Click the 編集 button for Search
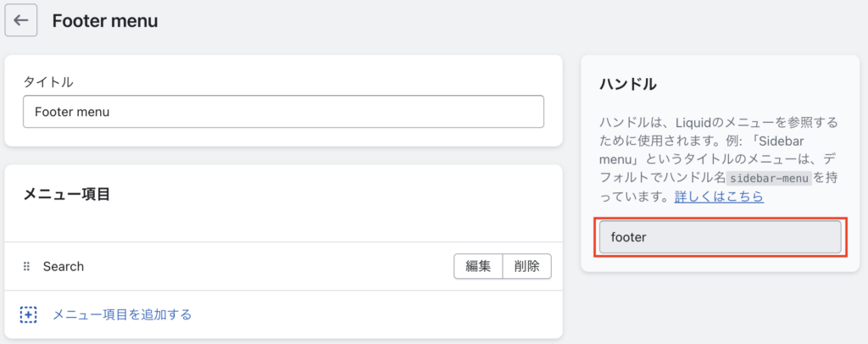 [478, 267]
